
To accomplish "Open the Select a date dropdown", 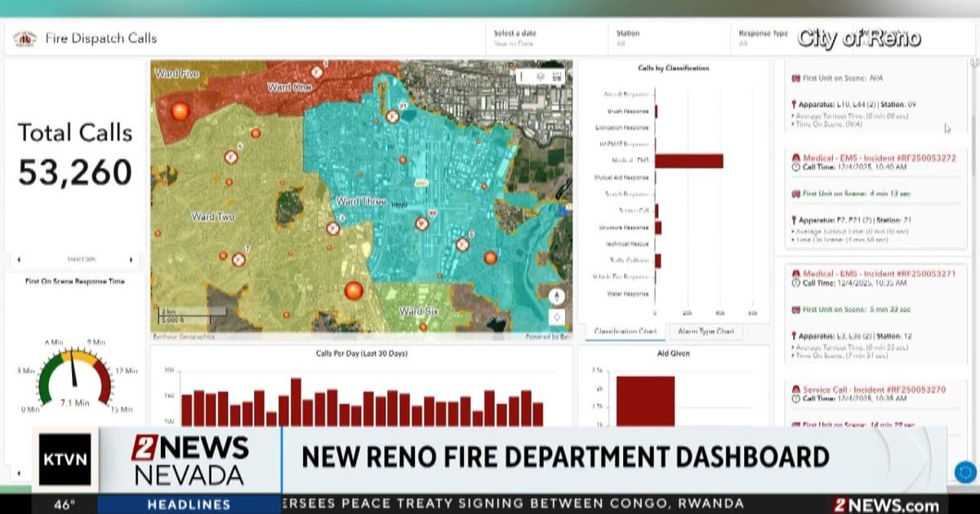I will point(545,38).
